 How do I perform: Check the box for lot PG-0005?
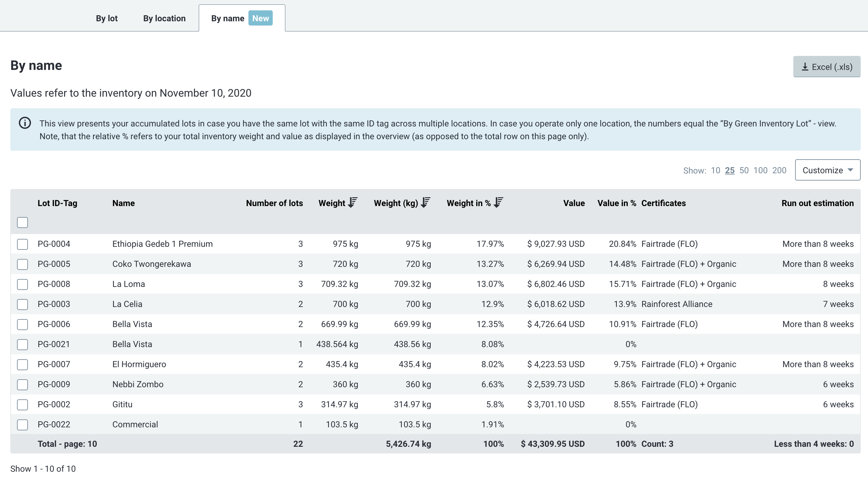click(x=22, y=264)
